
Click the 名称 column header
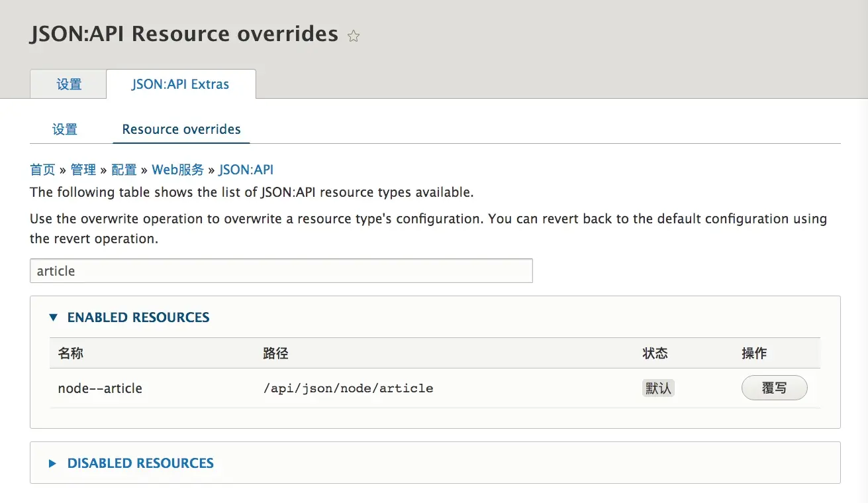71,353
